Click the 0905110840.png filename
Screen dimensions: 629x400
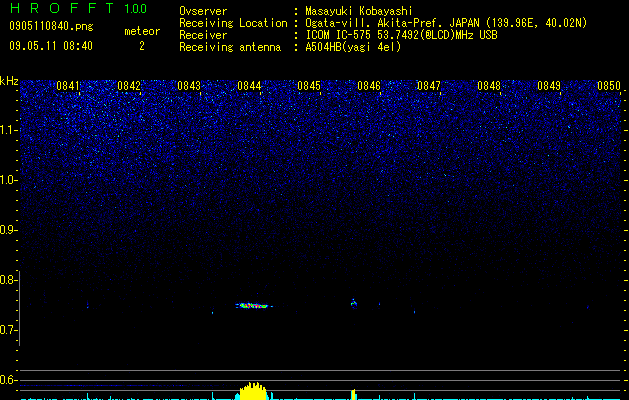click(x=51, y=26)
